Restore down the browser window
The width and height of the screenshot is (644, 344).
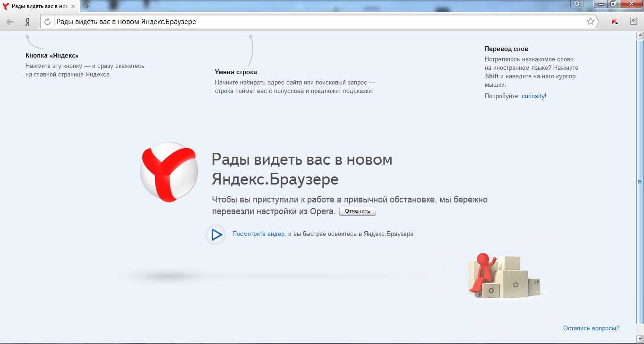(x=613, y=4)
